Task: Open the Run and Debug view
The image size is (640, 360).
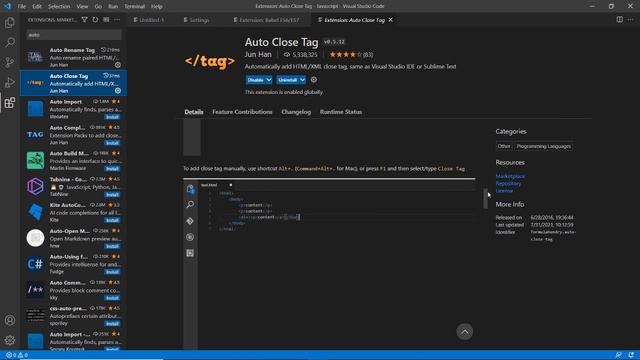Action: point(10,82)
